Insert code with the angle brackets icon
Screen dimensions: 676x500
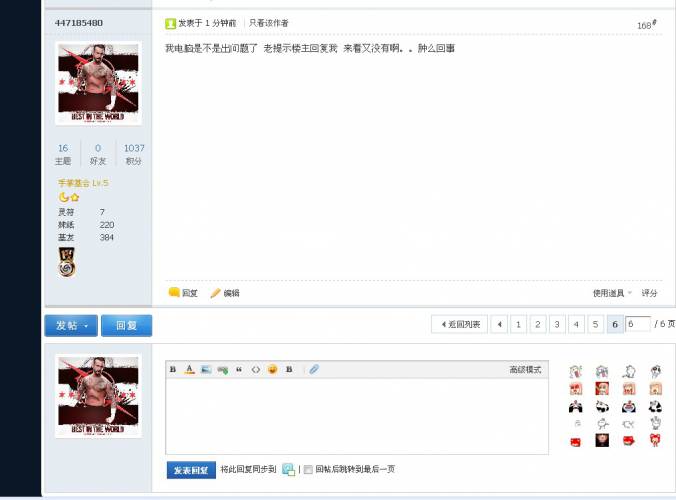[256, 369]
